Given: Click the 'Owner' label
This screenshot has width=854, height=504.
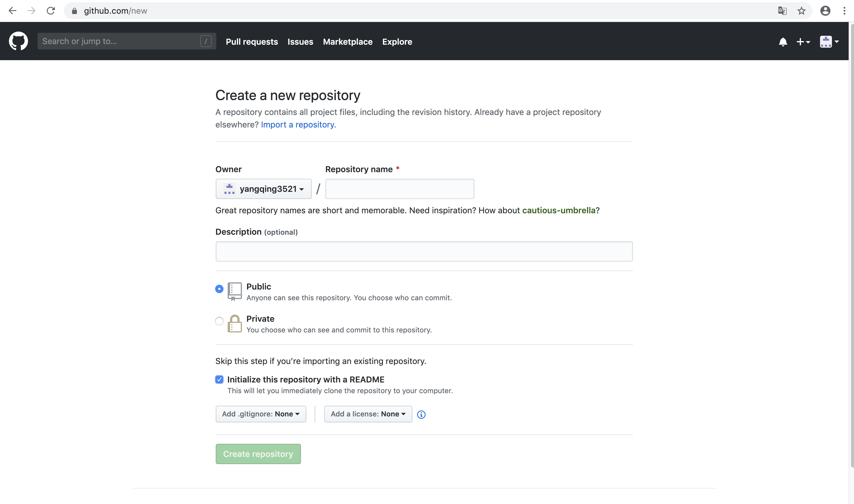Looking at the screenshot, I should pyautogui.click(x=228, y=169).
